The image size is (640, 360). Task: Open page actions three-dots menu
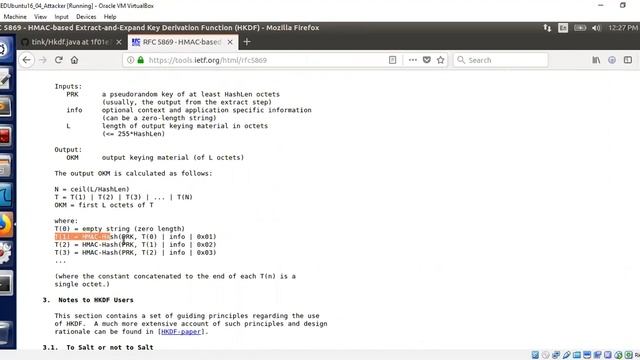coord(413,60)
